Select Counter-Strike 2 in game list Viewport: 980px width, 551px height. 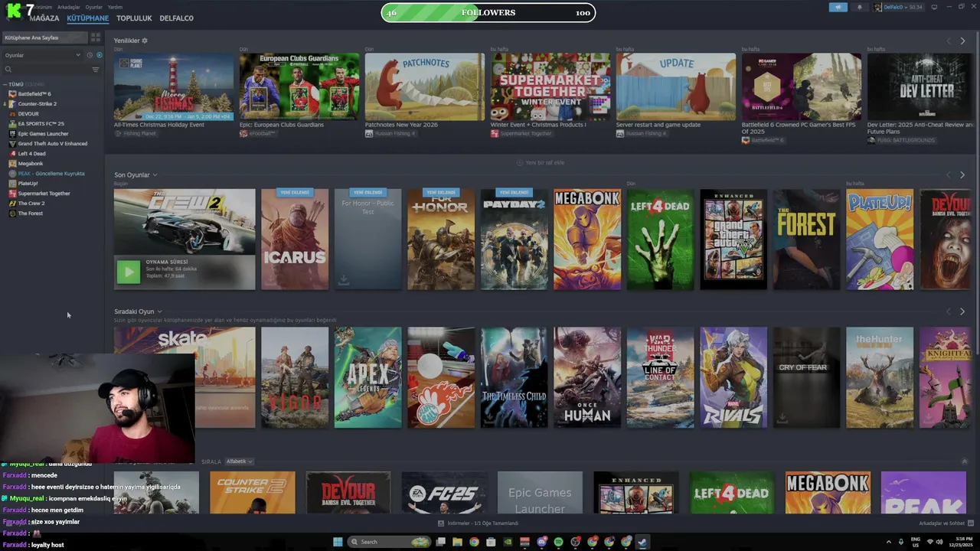pyautogui.click(x=37, y=104)
